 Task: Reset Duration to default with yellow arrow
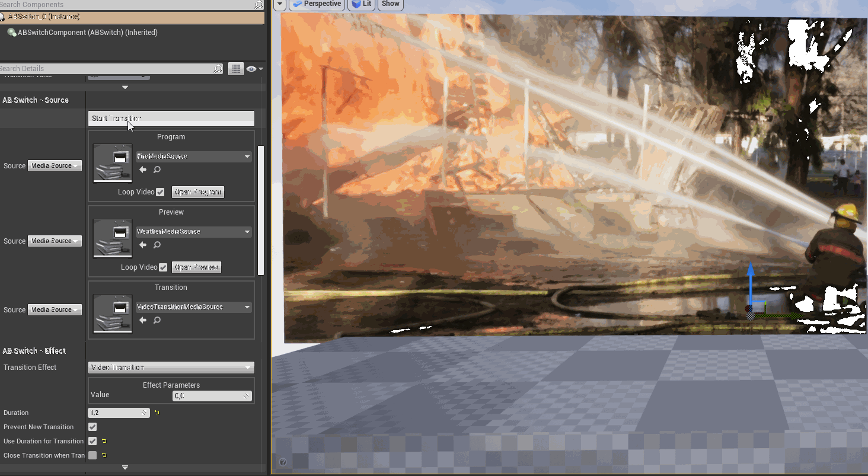pos(157,413)
